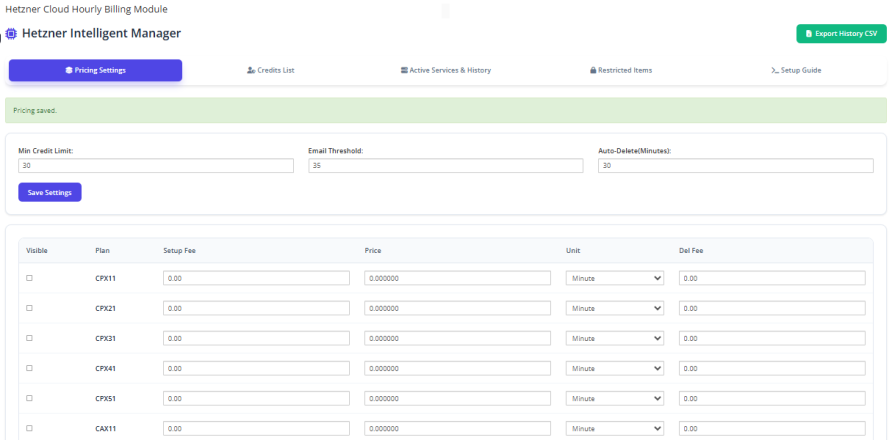Focus the Price input for CPX31
892x440 pixels.
458,338
